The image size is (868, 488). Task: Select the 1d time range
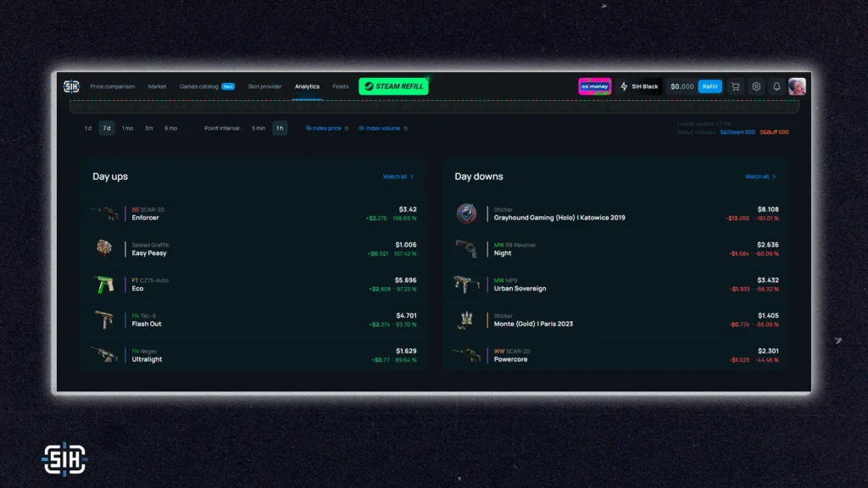click(x=88, y=129)
